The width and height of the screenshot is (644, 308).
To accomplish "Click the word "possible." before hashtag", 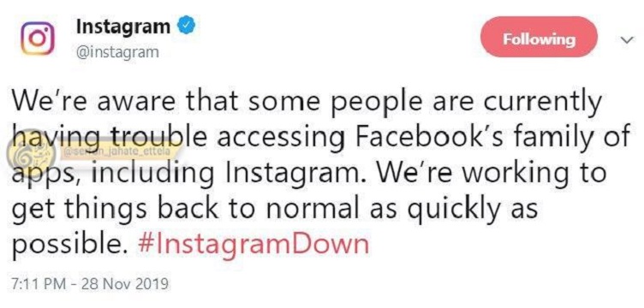I will point(67,246).
